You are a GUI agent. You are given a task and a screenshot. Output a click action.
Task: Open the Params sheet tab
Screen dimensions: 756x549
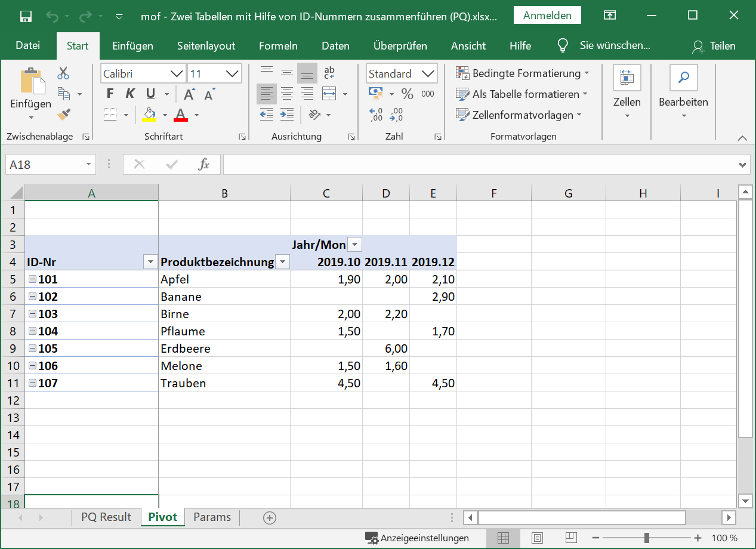[212, 517]
